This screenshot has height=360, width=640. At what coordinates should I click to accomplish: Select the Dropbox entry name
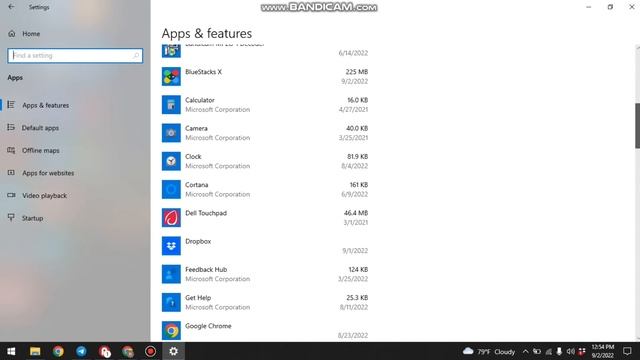pos(198,241)
